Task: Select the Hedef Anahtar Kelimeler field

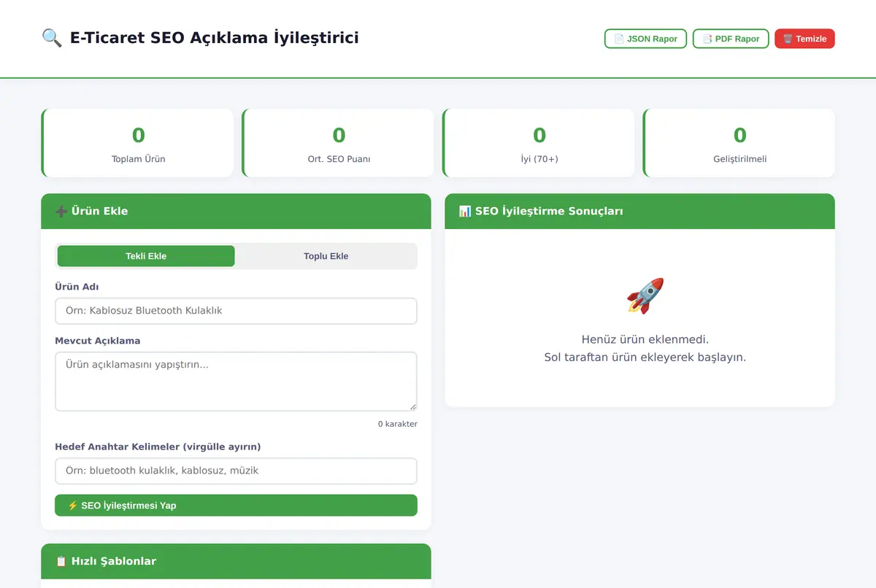Action: (x=236, y=471)
